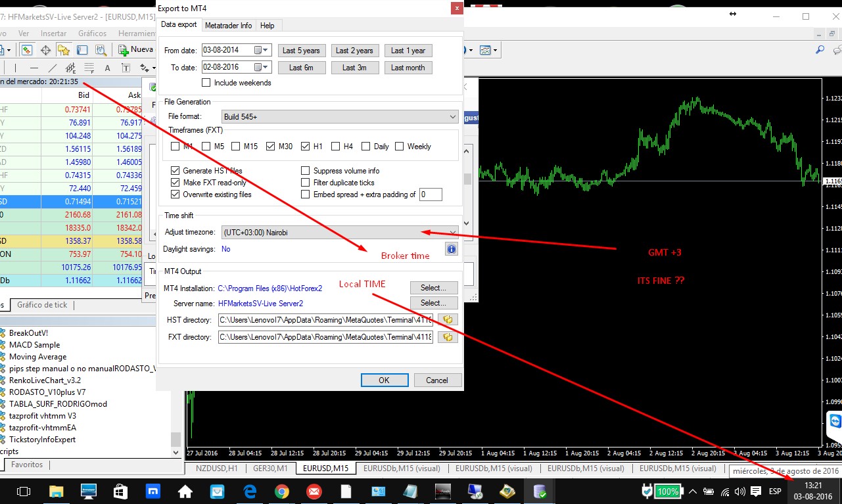Screen dimensions: 842x504
Task: Open the Insertar menu
Action: tap(53, 34)
